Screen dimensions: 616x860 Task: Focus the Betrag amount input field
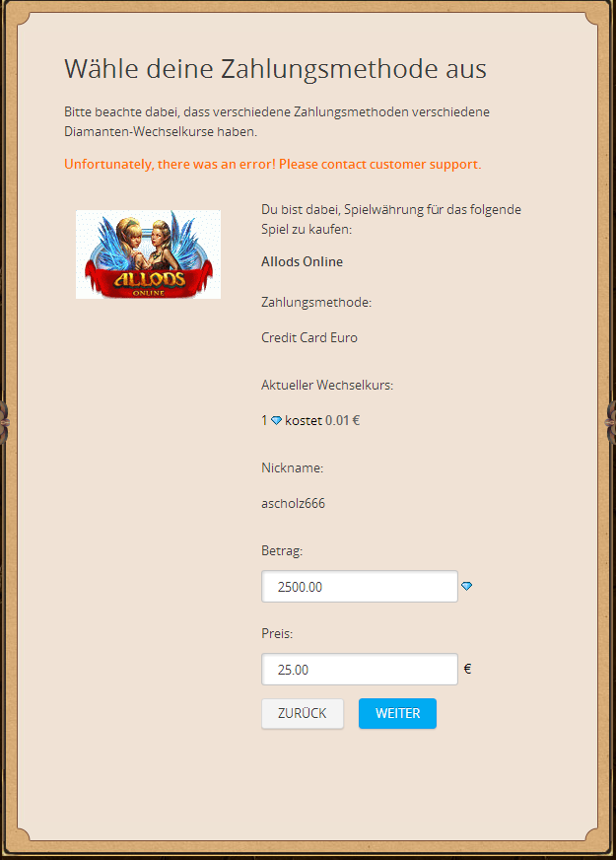(360, 586)
